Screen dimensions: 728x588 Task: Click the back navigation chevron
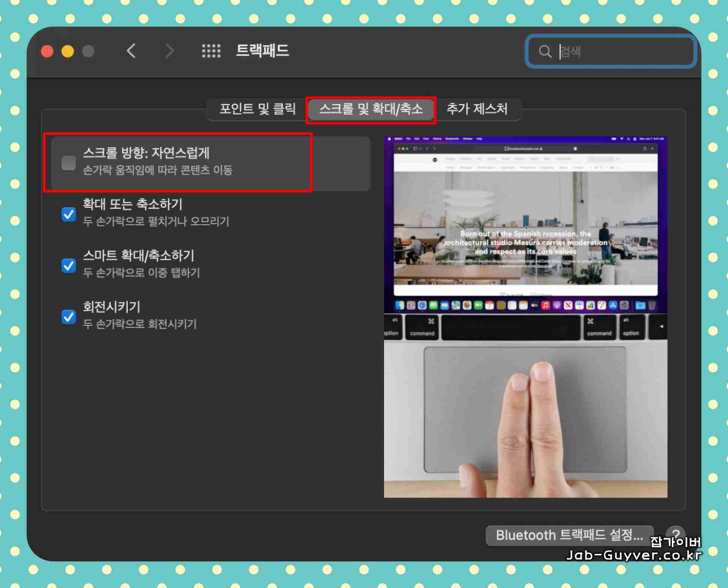(x=131, y=51)
